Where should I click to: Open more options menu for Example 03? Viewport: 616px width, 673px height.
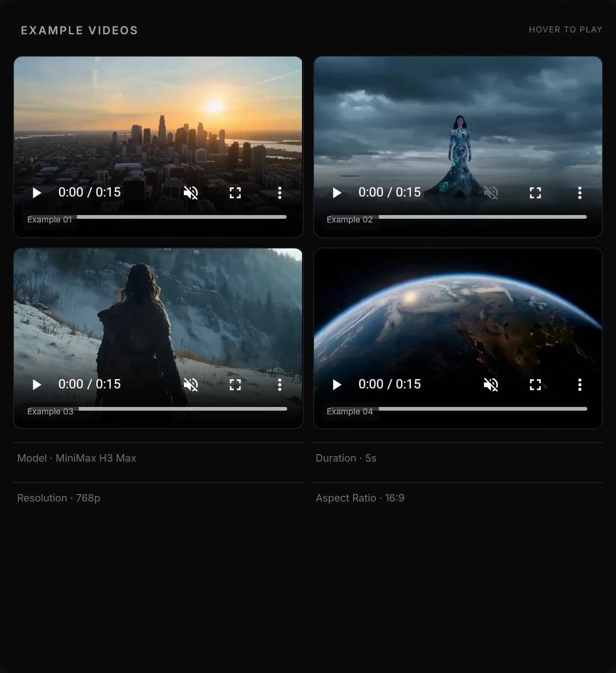(280, 385)
